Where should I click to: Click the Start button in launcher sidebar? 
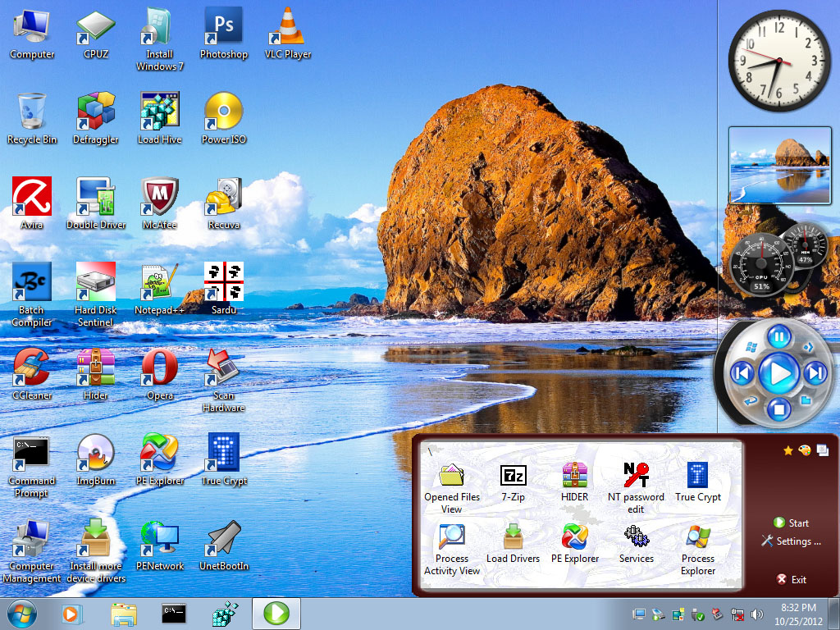791,523
